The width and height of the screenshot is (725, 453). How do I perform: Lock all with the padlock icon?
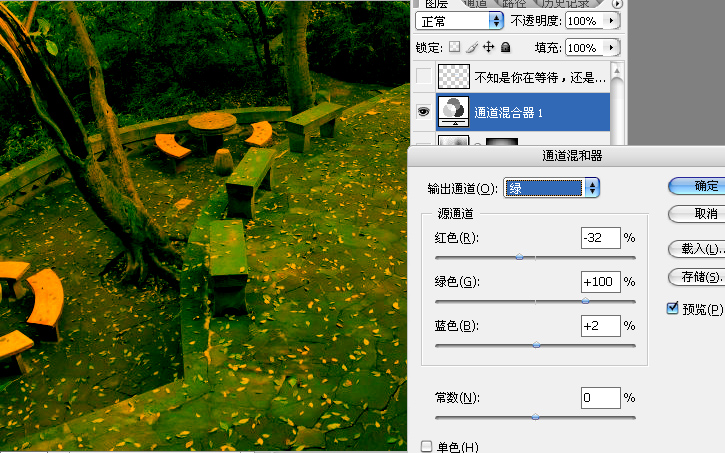point(505,47)
